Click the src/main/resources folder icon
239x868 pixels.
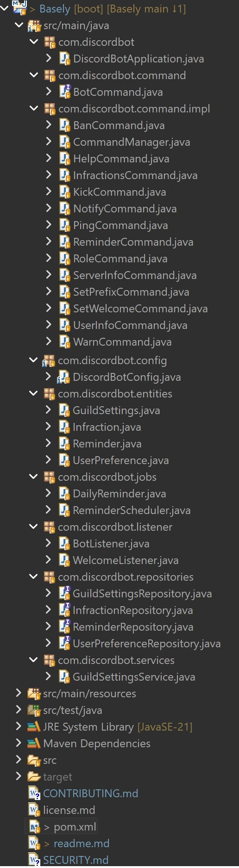pyautogui.click(x=34, y=694)
